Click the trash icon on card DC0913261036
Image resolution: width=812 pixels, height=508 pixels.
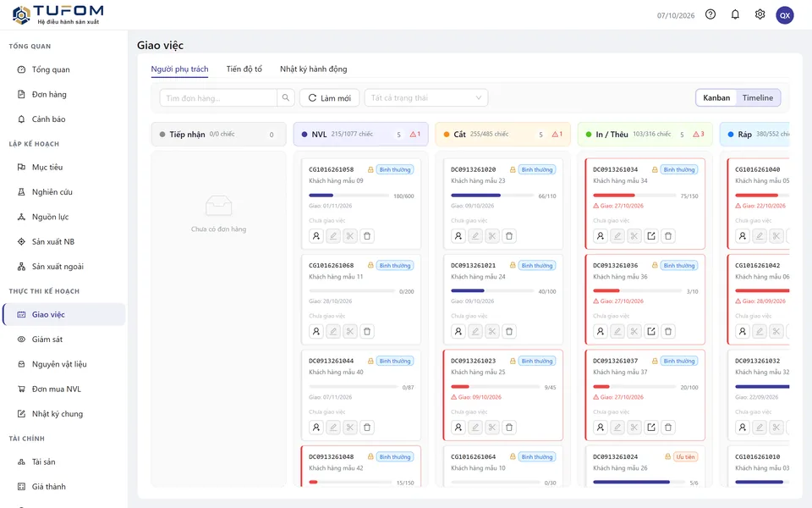click(x=668, y=331)
